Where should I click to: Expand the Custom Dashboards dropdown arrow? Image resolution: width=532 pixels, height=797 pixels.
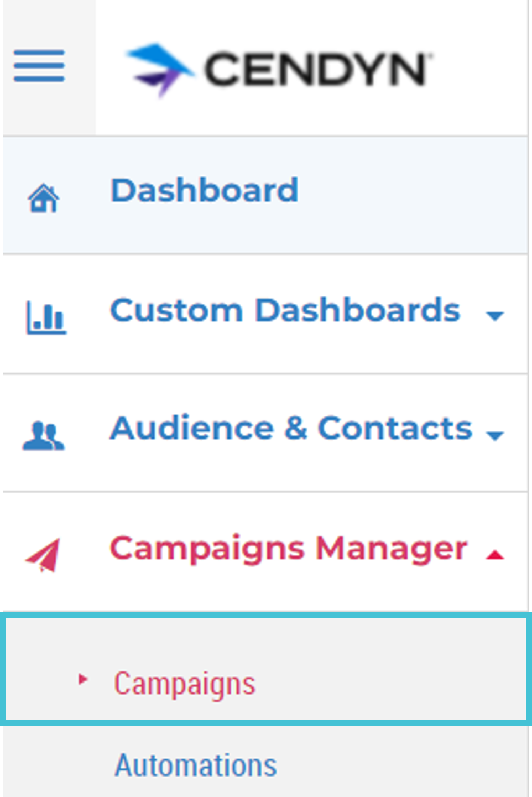coord(494,316)
